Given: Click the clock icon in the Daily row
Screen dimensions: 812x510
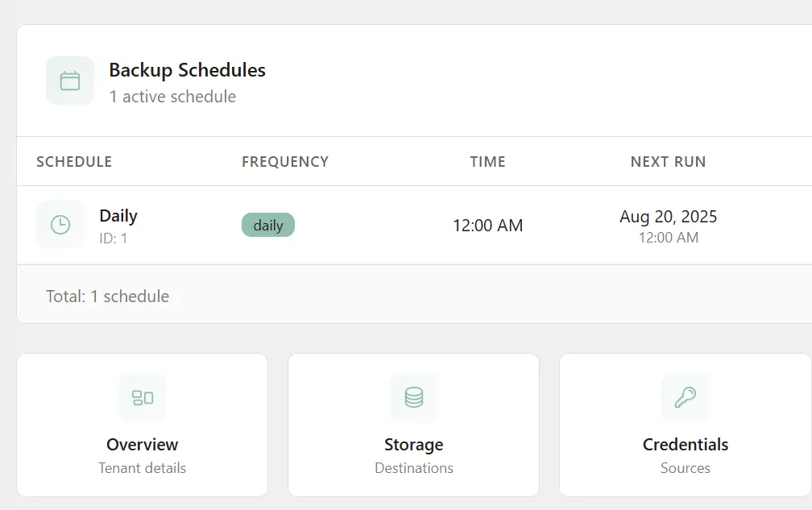Looking at the screenshot, I should (x=60, y=225).
